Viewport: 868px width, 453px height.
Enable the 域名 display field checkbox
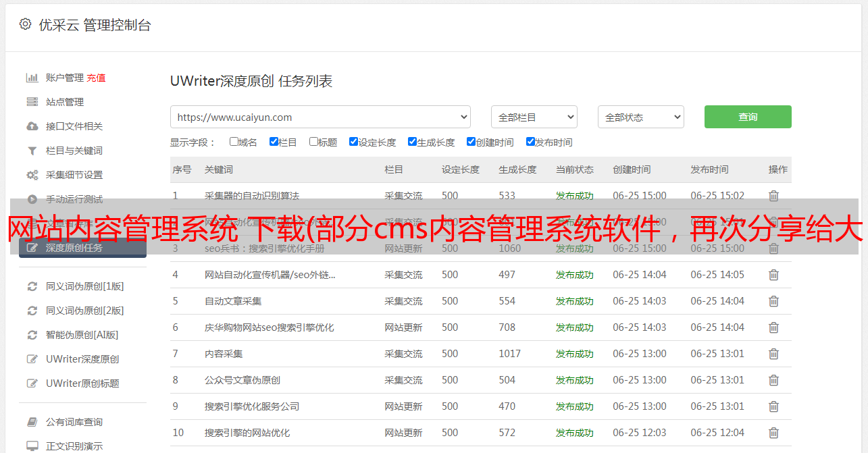pos(234,142)
